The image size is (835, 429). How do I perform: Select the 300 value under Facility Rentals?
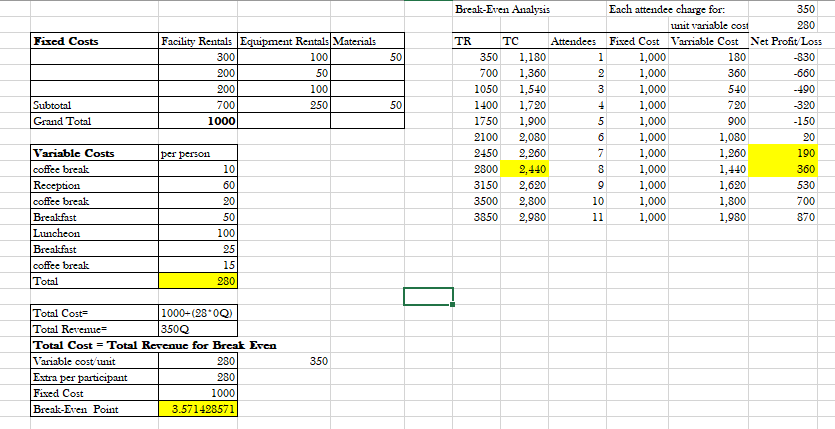[x=198, y=57]
